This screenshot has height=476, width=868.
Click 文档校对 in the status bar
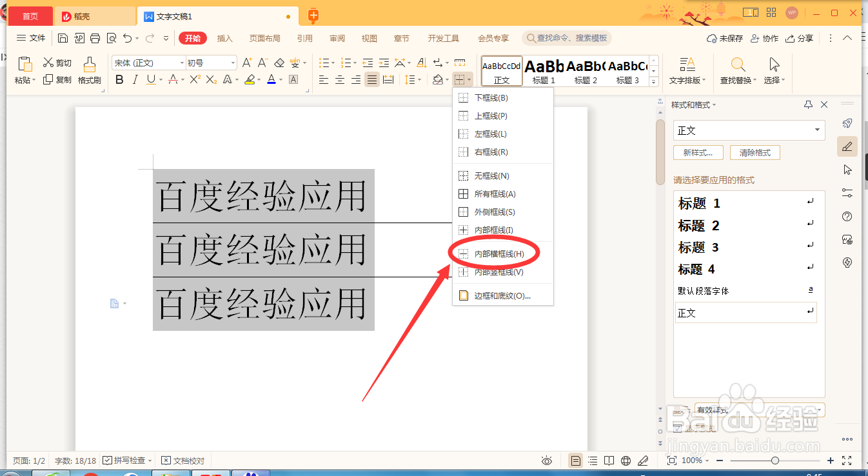(183, 461)
